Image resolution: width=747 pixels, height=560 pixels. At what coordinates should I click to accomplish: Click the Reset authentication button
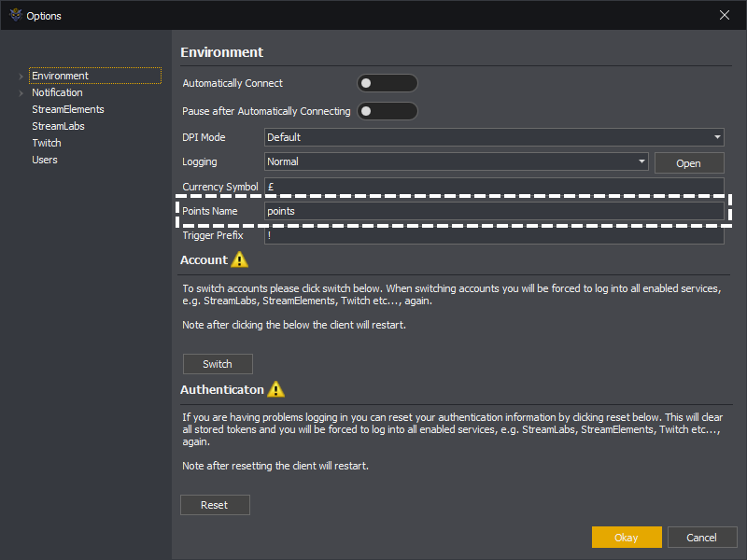point(215,505)
